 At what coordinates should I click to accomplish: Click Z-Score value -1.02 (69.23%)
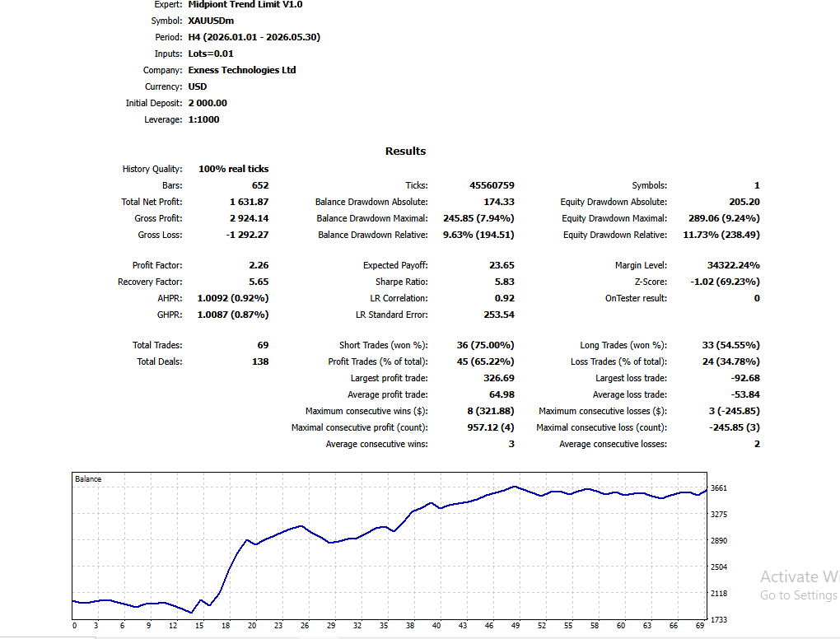point(725,282)
